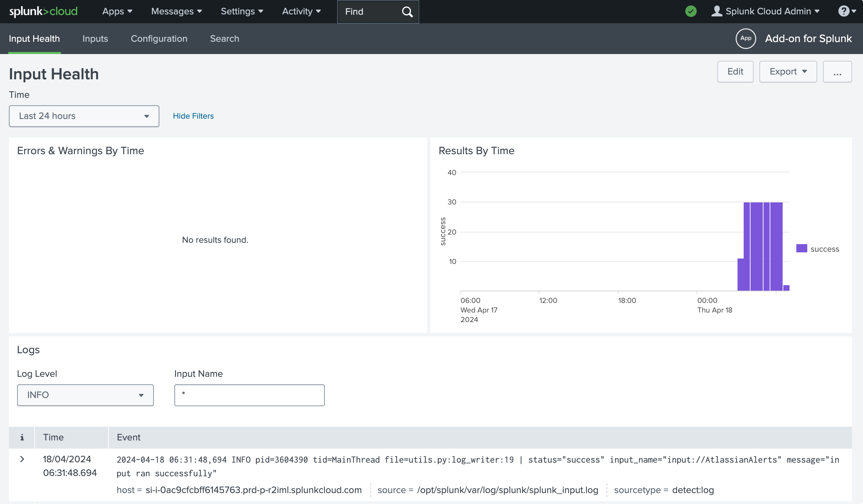Toggle the success series in chart legend

point(825,249)
